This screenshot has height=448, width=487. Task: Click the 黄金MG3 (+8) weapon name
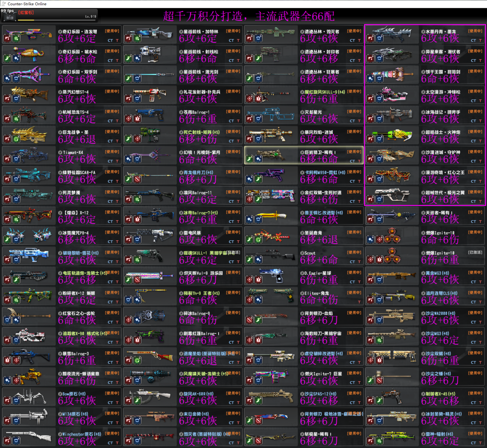tap(437, 273)
